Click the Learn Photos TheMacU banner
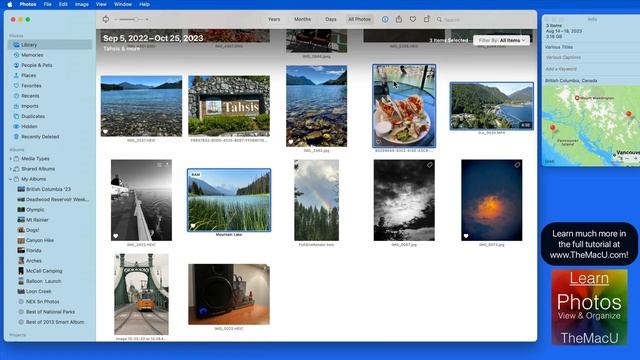The width and height of the screenshot is (640, 360). (589, 307)
